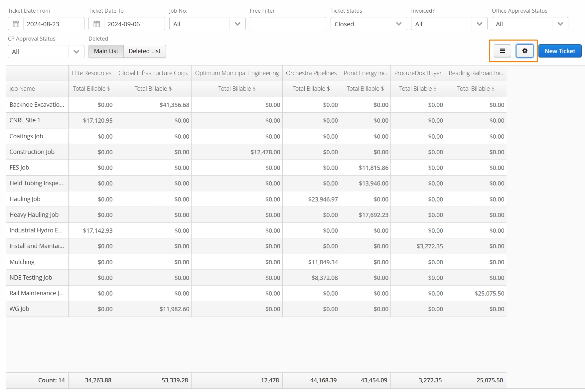585x392 pixels.
Task: Click calendar icon for Ticket Date To
Action: coord(96,24)
